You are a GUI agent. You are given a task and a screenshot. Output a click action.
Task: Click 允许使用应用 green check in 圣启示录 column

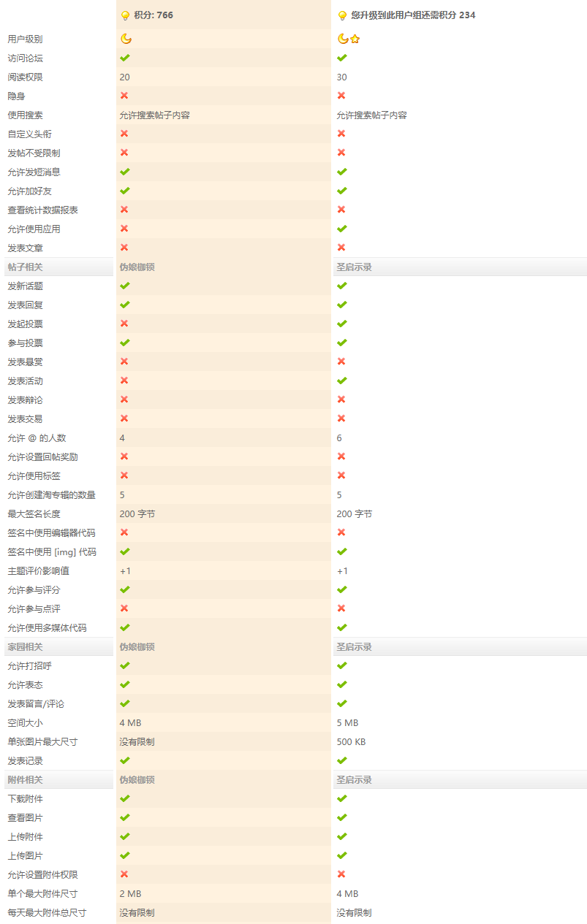pos(342,229)
